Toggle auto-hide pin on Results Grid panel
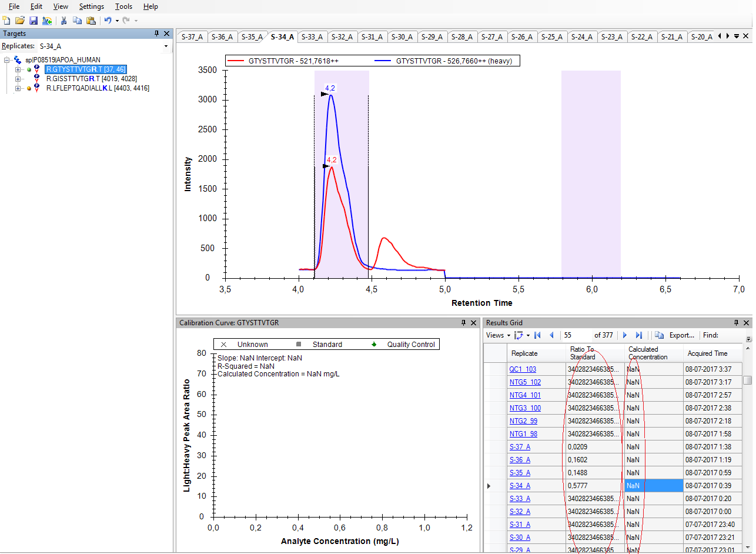The width and height of the screenshot is (756, 554). click(736, 323)
